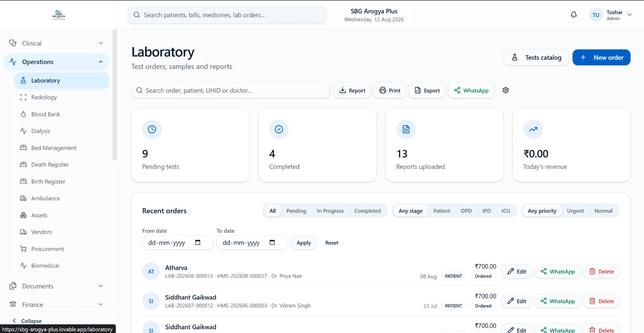Open the To date calendar picker

[x=272, y=242]
